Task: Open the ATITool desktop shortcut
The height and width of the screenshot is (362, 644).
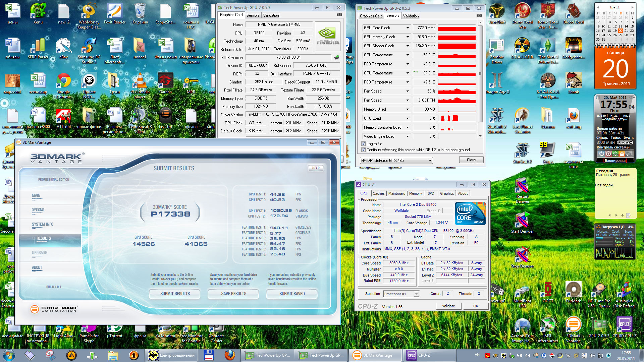Action: [x=64, y=118]
